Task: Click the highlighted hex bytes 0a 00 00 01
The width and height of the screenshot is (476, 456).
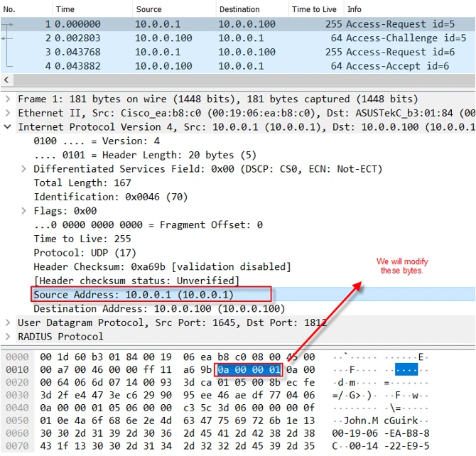Action: pyautogui.click(x=248, y=370)
